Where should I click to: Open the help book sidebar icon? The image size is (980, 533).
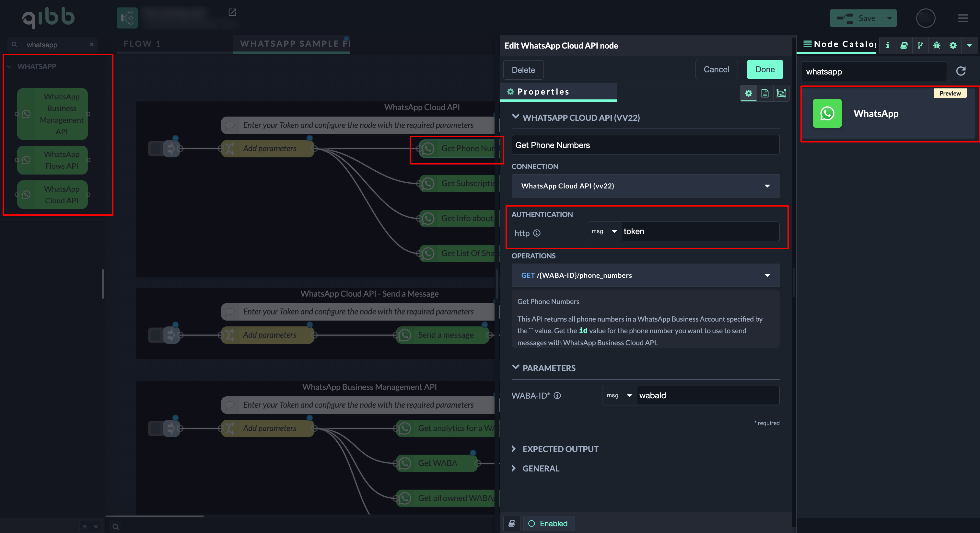pos(904,45)
